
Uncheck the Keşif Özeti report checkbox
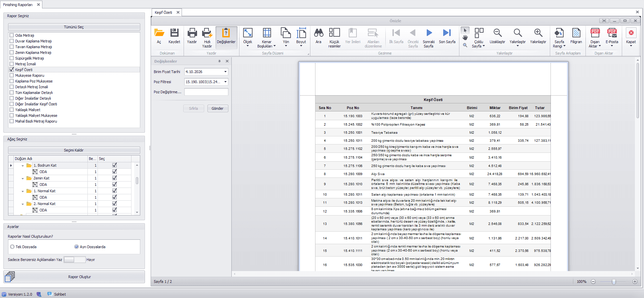pos(12,69)
